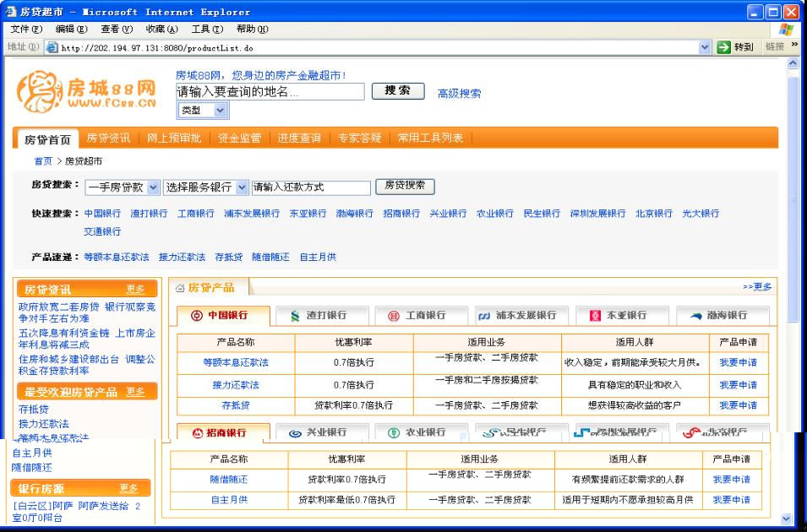
Task: Open news 五次降息有利资金链 上市房企年利息将减三成
Action: [x=86, y=339]
